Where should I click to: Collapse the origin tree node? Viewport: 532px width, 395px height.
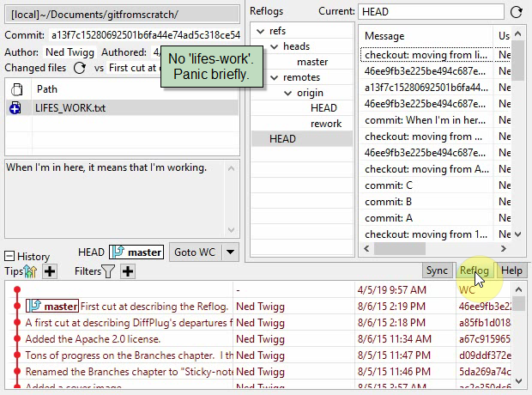287,93
